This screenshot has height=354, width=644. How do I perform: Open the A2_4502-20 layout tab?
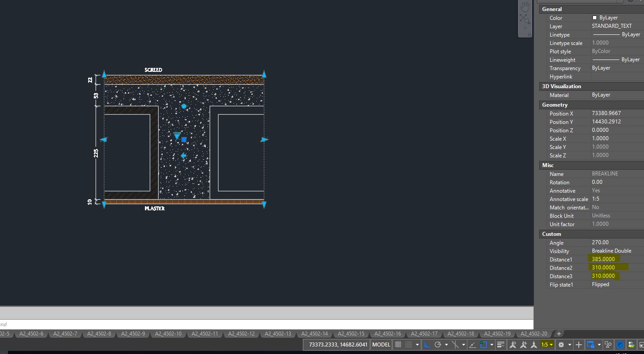(534, 334)
